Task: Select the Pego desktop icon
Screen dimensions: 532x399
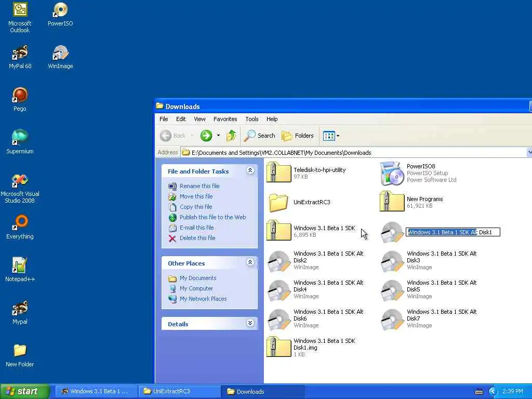Action: (x=20, y=99)
